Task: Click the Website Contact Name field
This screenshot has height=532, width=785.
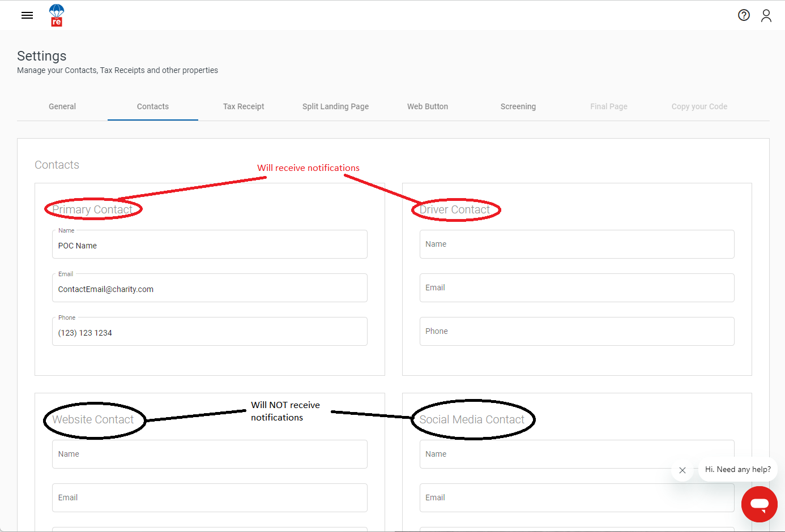Action: click(x=210, y=454)
